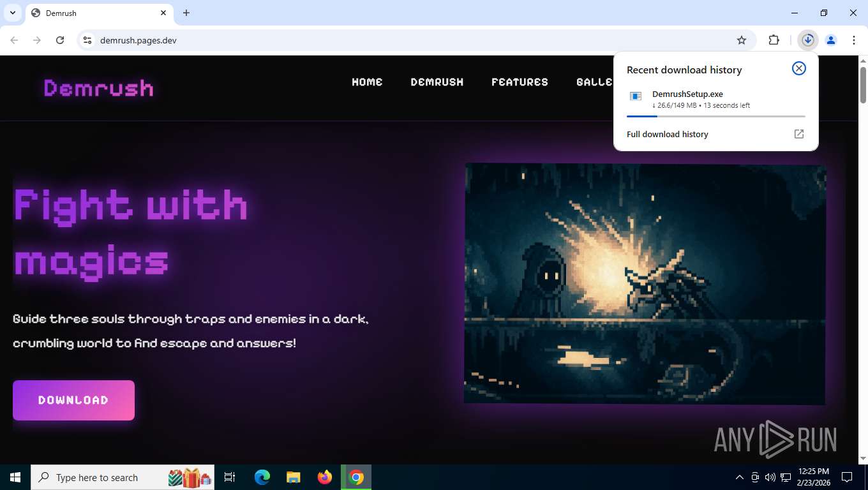Open external link icon for download history
Image resolution: width=868 pixels, height=490 pixels.
(x=799, y=134)
